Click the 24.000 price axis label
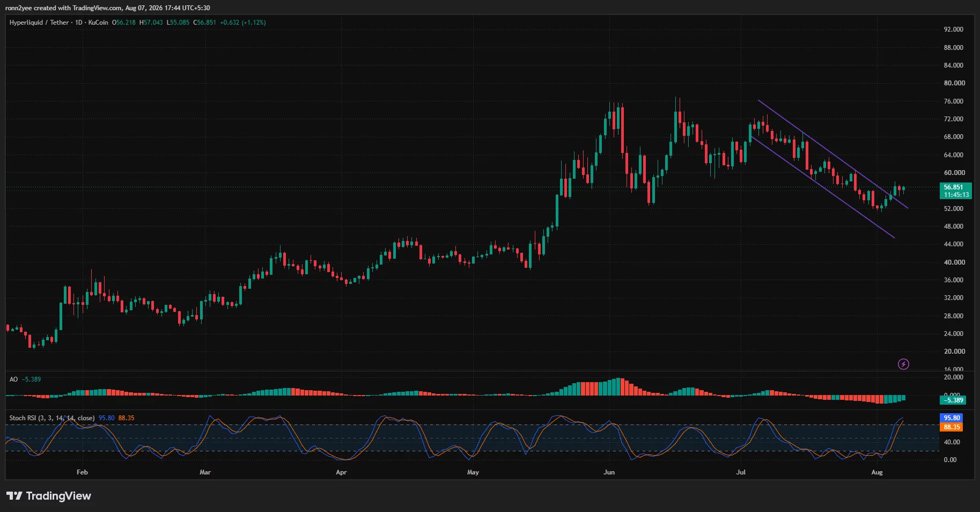The width and height of the screenshot is (980, 512). [x=954, y=334]
